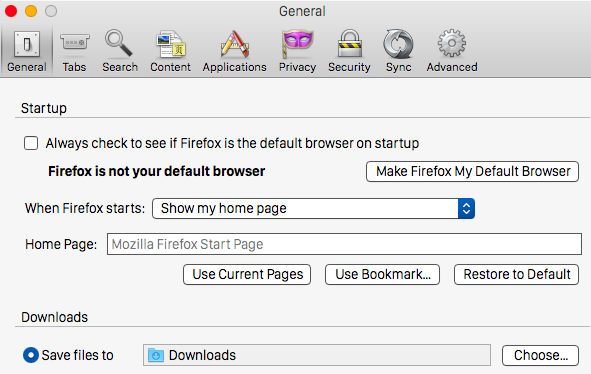This screenshot has height=374, width=591.
Task: Open the Security padlock icon
Action: click(x=349, y=44)
